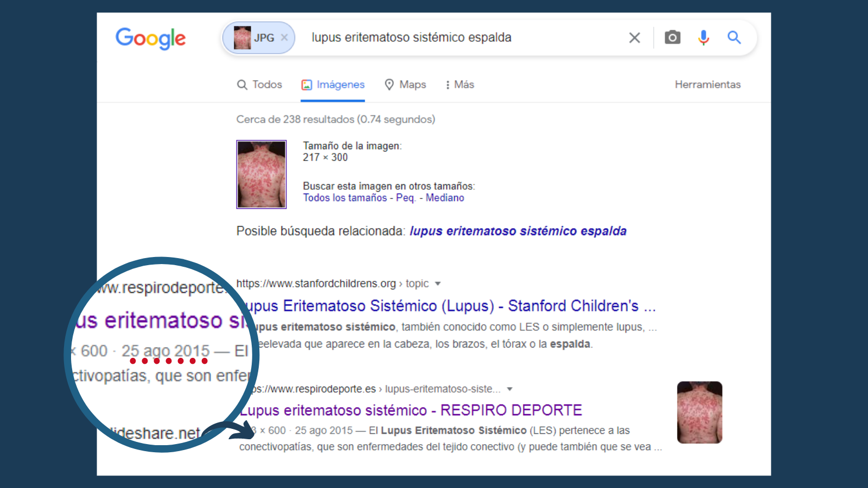Viewport: 868px width, 488px height.
Task: Clear the search query with X
Action: 634,37
